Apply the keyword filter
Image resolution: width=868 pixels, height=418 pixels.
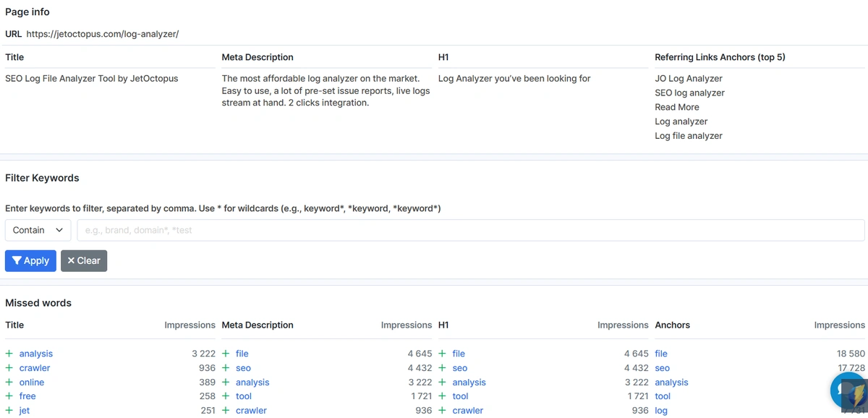tap(30, 261)
